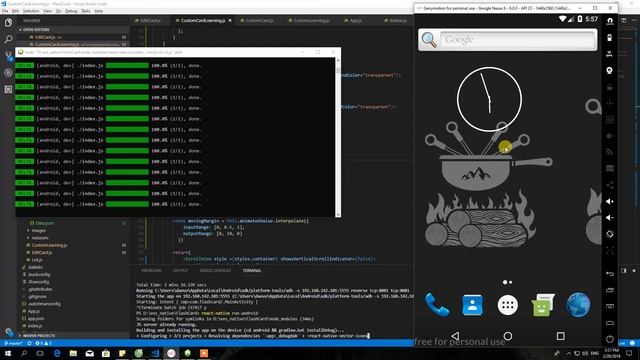Click the node console window vertical scrollbar
The image size is (640, 360).
coord(338,138)
